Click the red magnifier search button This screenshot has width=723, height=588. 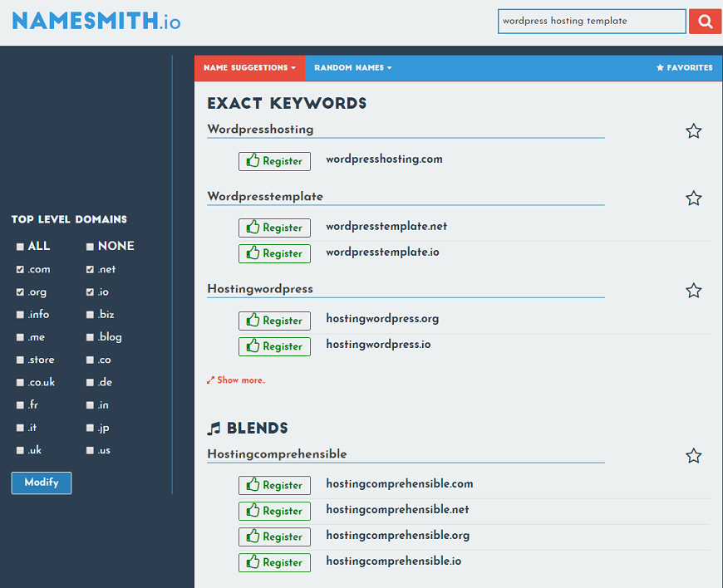pyautogui.click(x=705, y=22)
